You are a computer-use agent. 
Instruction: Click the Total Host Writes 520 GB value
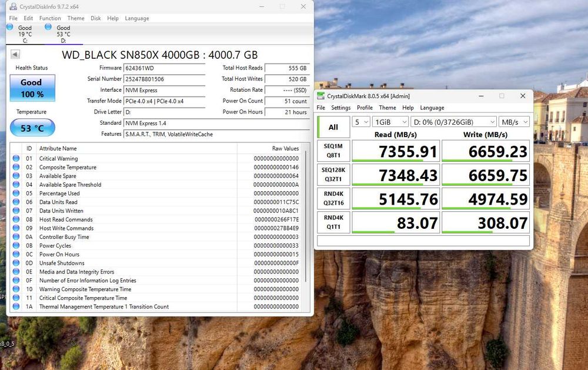(x=287, y=79)
